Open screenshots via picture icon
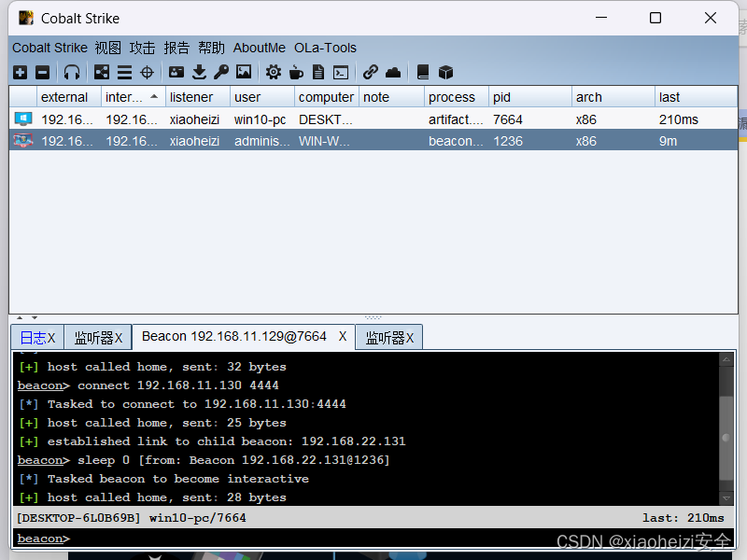Screen dimensions: 747x560 [244, 73]
